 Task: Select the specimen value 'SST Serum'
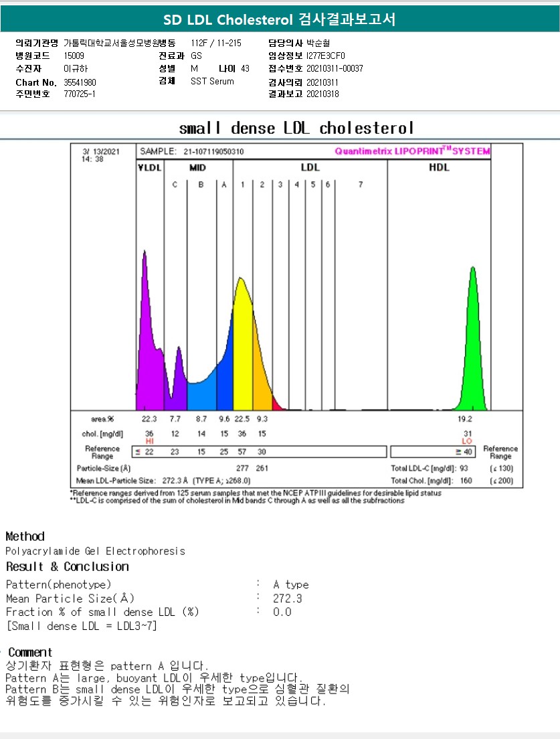click(x=212, y=81)
